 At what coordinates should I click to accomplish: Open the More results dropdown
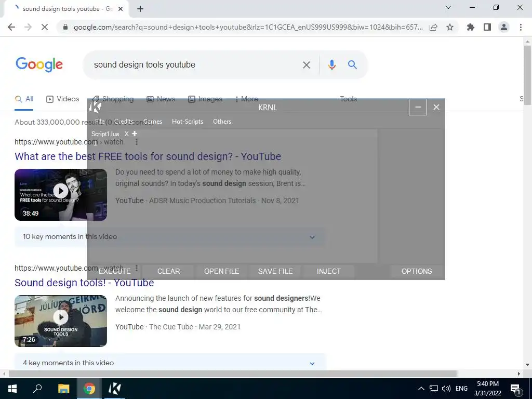[247, 99]
